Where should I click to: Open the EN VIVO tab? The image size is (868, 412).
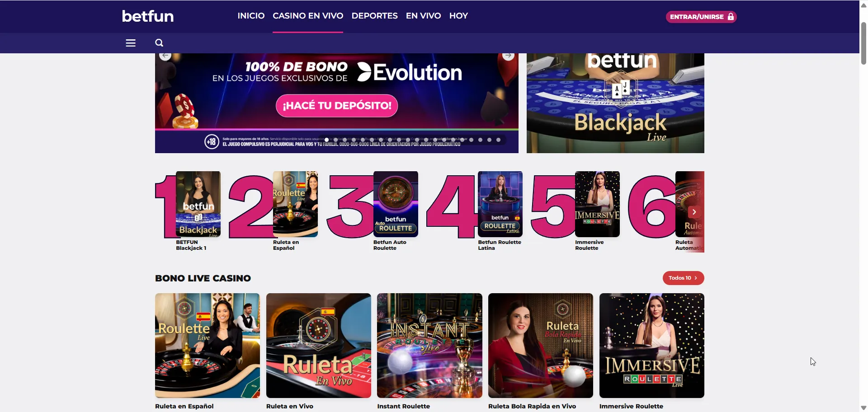tap(423, 16)
